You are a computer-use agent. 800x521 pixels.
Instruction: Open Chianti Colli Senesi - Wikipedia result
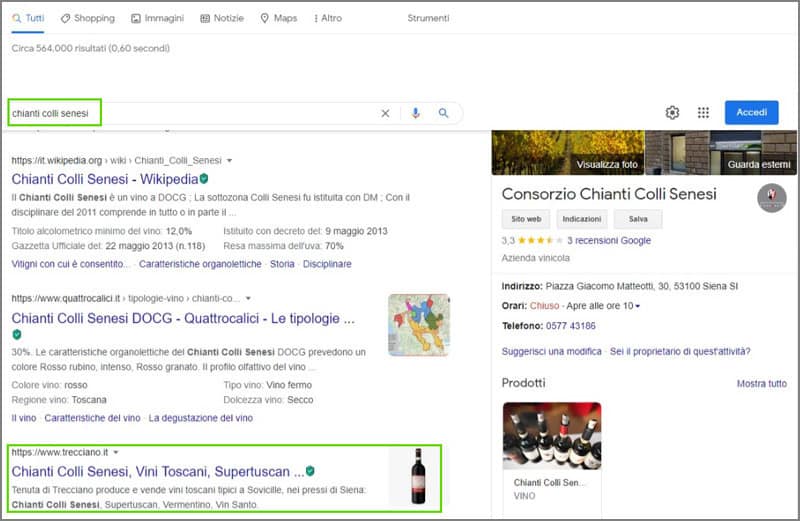105,179
